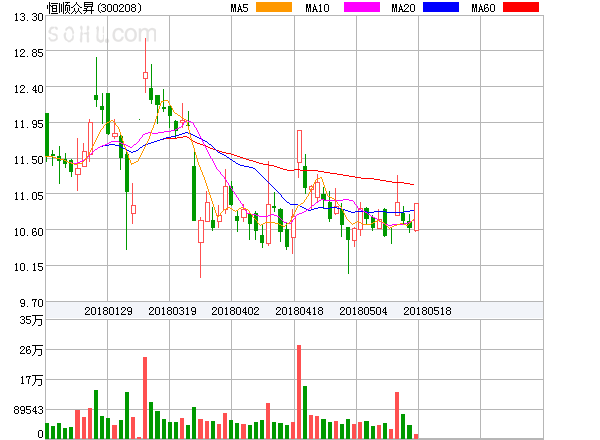Viewport: 600px width, 440px height.
Task: Click the tallest red volume bar near 20180418
Action: click(299, 392)
